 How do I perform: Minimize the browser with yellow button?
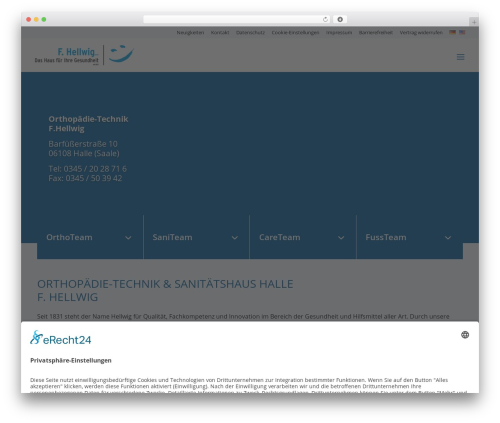click(x=36, y=19)
